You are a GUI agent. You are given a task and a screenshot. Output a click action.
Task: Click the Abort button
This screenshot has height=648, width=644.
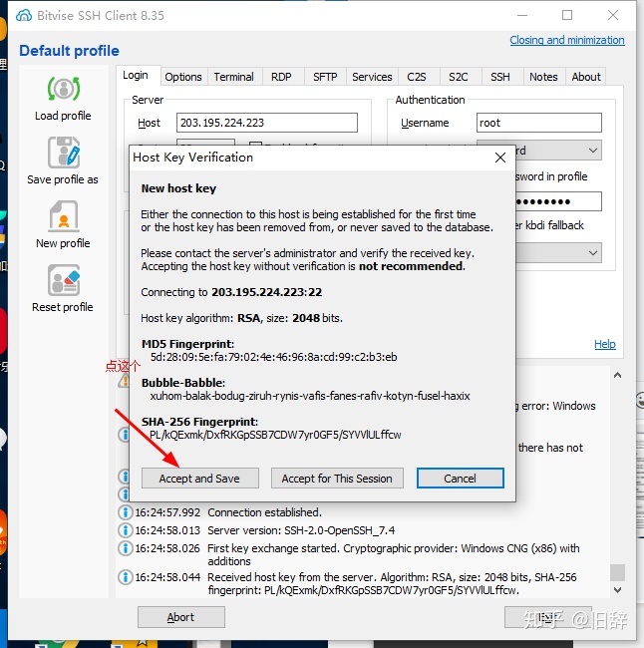[x=181, y=617]
